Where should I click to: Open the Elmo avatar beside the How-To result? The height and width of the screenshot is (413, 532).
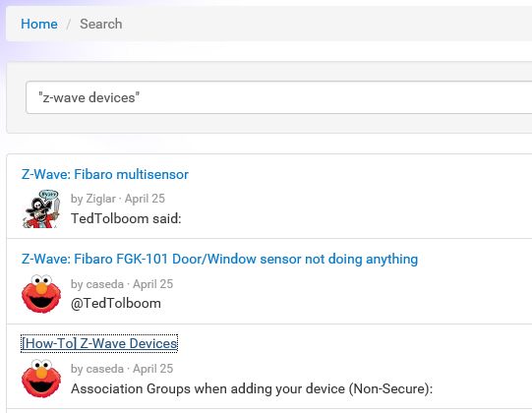tap(41, 379)
